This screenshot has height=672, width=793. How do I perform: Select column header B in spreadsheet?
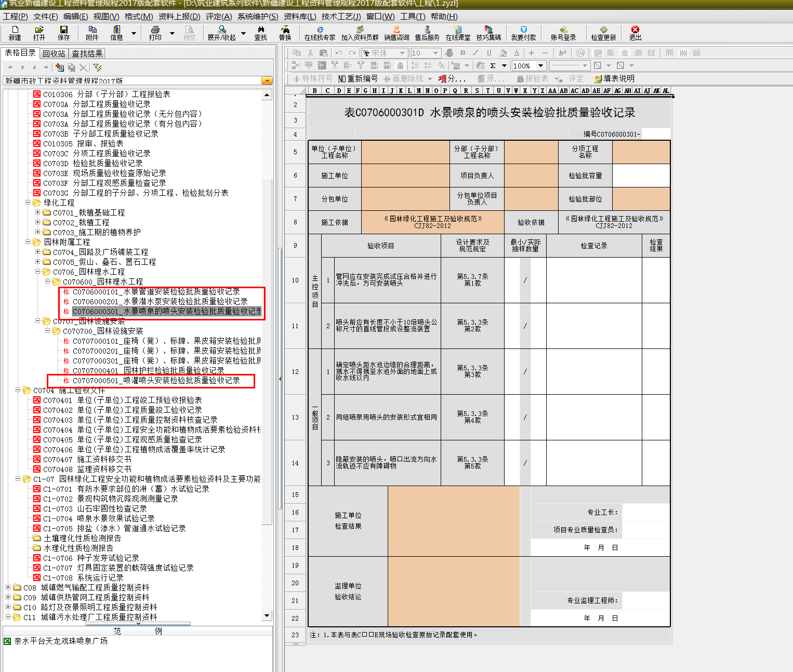tap(315, 90)
